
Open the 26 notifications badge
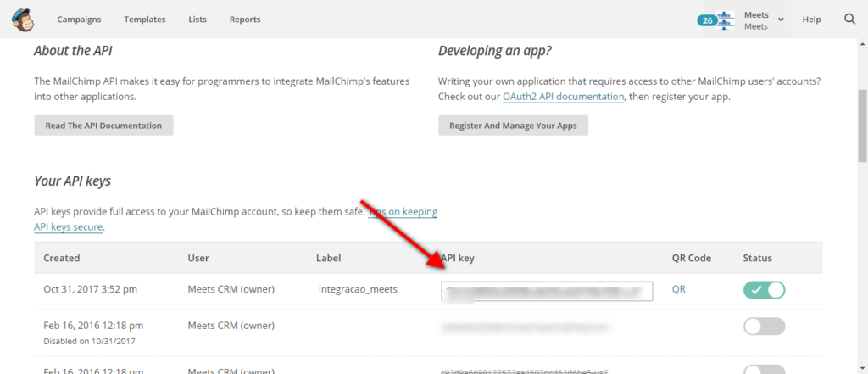707,20
